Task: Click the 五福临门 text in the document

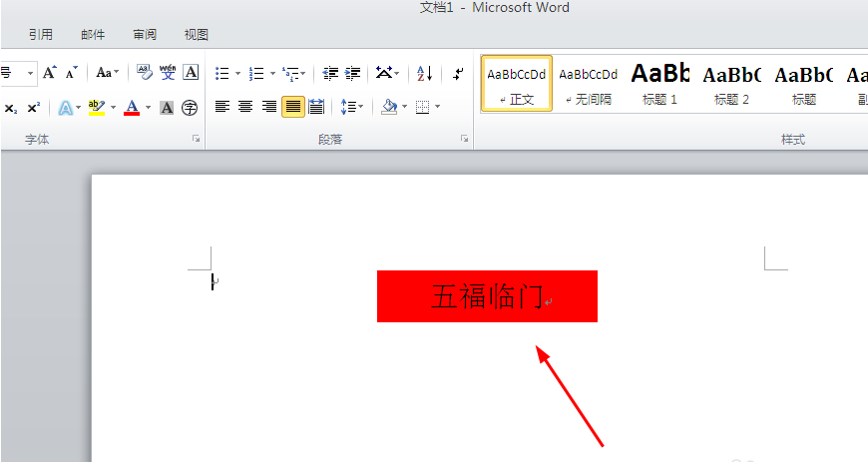Action: coord(487,296)
